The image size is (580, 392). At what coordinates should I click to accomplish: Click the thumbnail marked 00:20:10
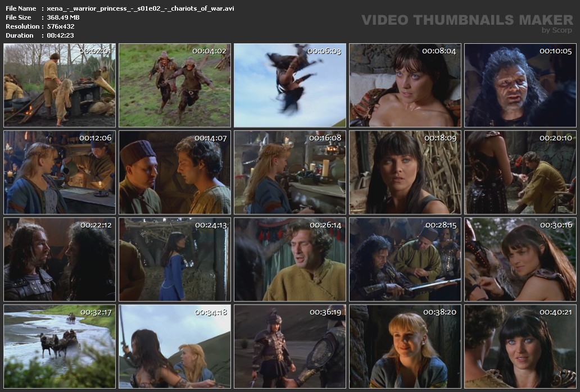pos(520,172)
